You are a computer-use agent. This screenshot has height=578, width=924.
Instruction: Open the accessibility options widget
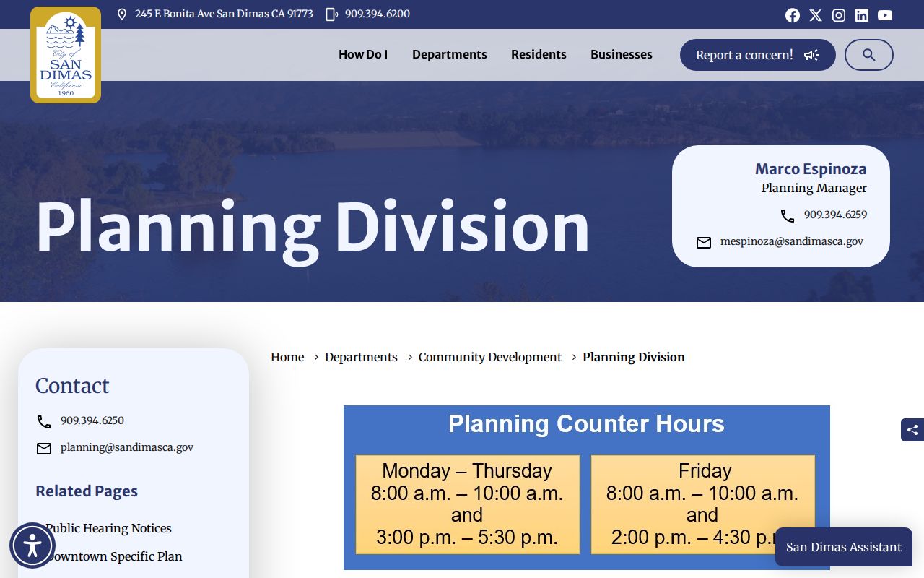pyautogui.click(x=32, y=545)
